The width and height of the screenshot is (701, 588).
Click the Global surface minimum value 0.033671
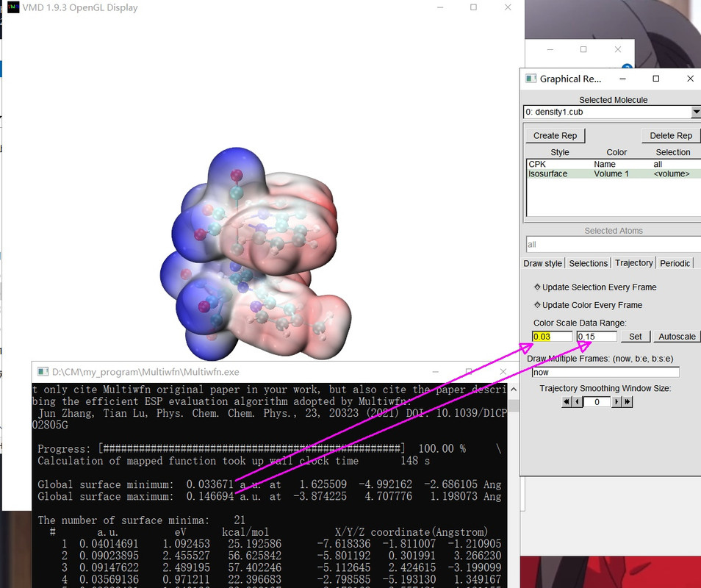click(209, 484)
